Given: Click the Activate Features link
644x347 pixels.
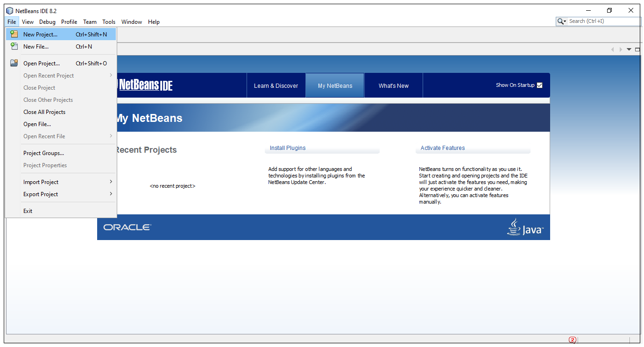Looking at the screenshot, I should click(x=443, y=148).
